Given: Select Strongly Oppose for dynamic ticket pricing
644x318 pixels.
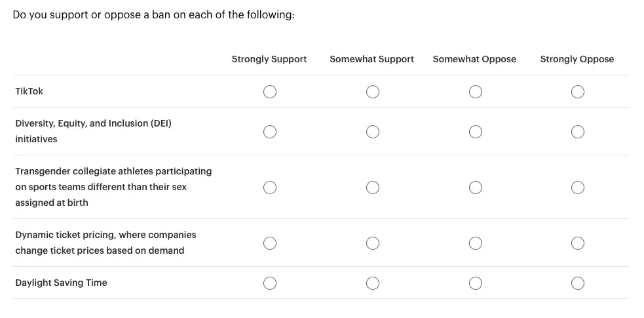Looking at the screenshot, I should pos(577,243).
